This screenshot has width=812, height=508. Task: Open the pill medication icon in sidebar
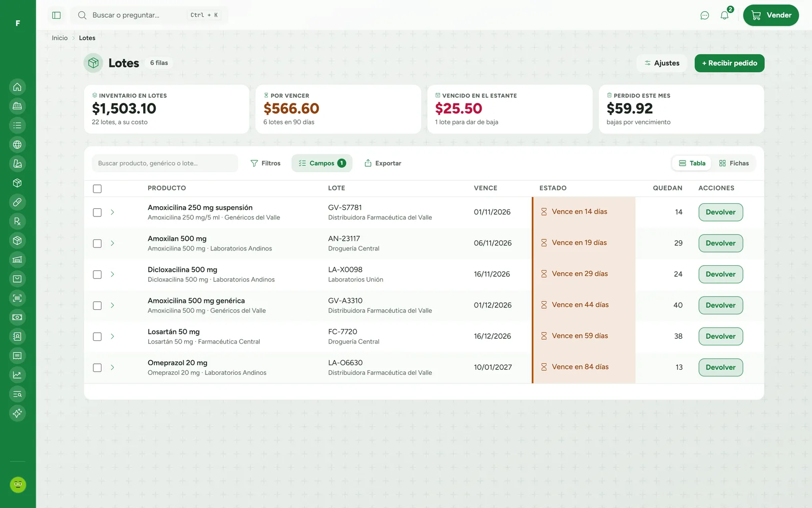pos(17,202)
